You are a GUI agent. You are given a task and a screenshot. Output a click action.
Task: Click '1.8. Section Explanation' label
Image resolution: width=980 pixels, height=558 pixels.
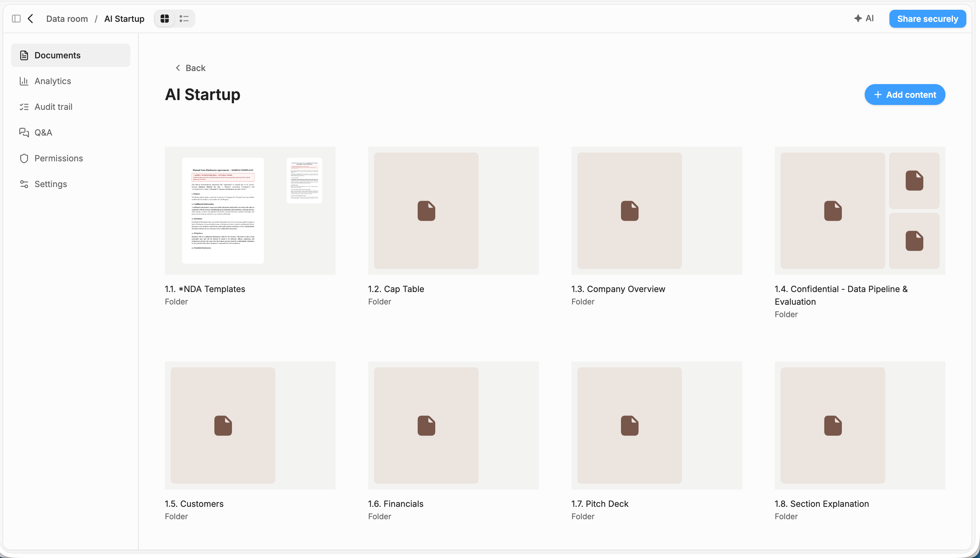tap(822, 504)
